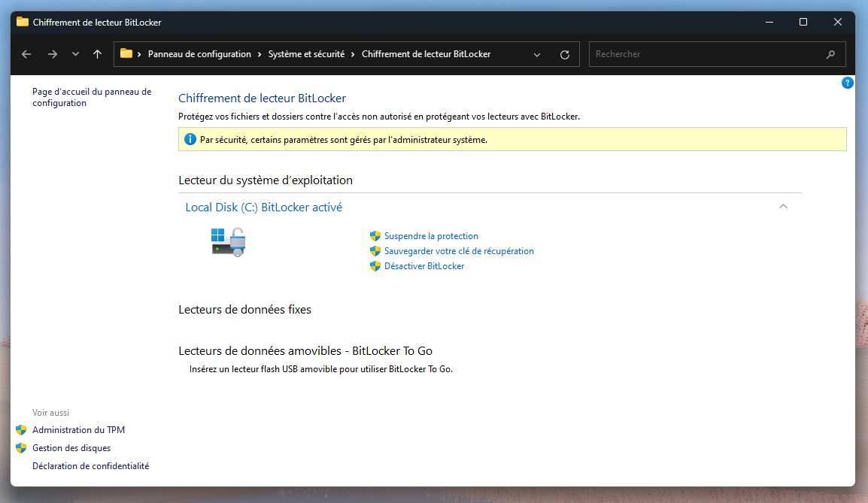Click Sauvegarder votre clé de récupération
868x503 pixels.
pyautogui.click(x=459, y=251)
